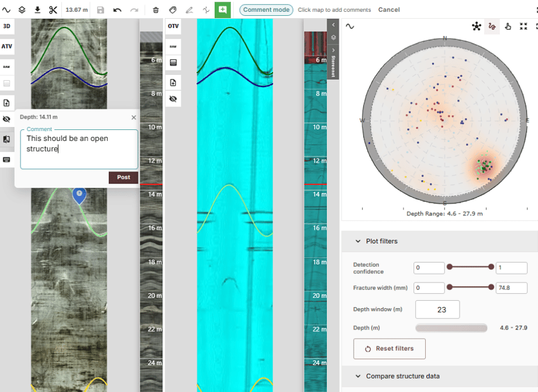Click the dense pole cluster in stereonet
538x392 pixels.
(x=485, y=166)
